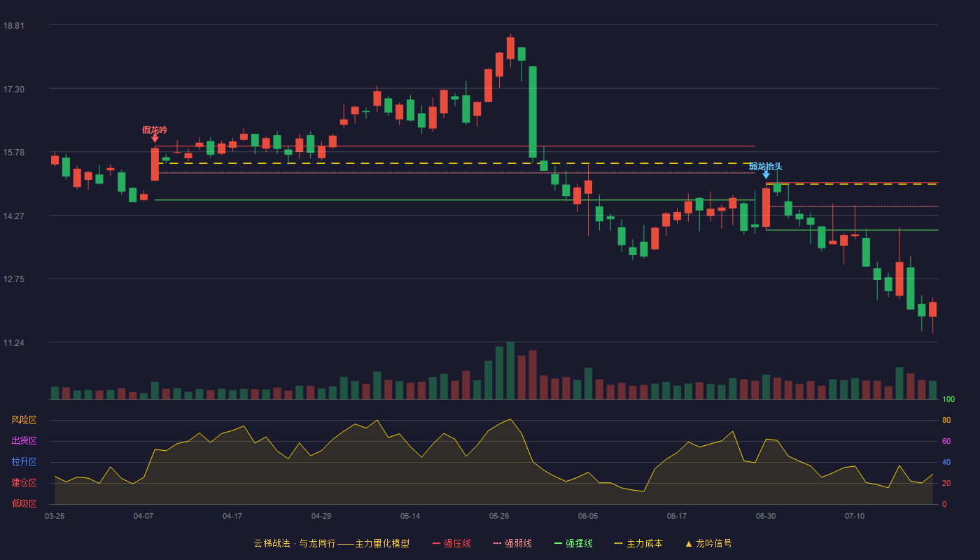Click the green 100 indicator scale label
Viewport: 980px width, 560px height.
pos(948,400)
